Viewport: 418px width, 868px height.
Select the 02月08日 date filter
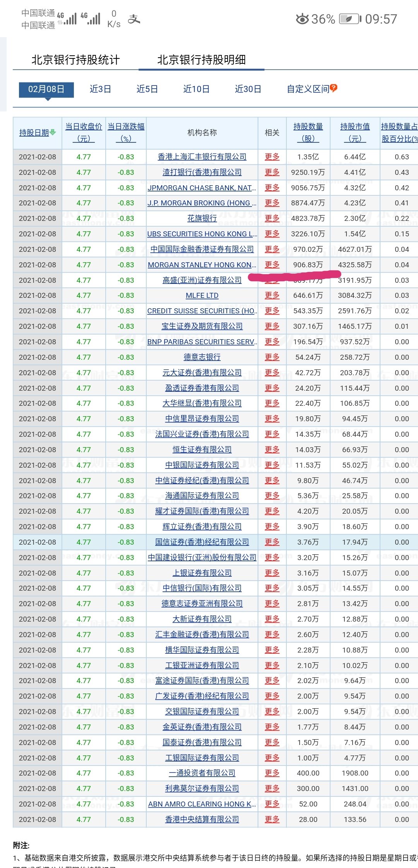46,89
